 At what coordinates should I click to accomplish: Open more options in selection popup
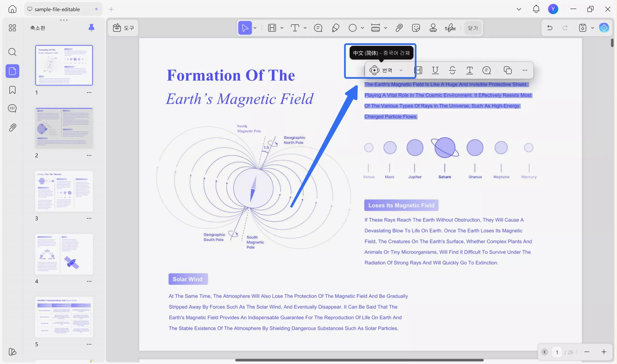pyautogui.click(x=525, y=70)
